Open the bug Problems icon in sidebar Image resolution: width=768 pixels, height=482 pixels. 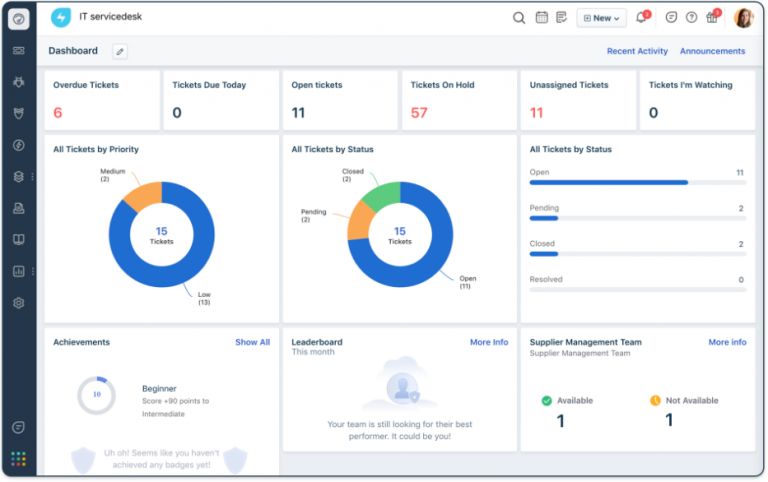(x=19, y=82)
